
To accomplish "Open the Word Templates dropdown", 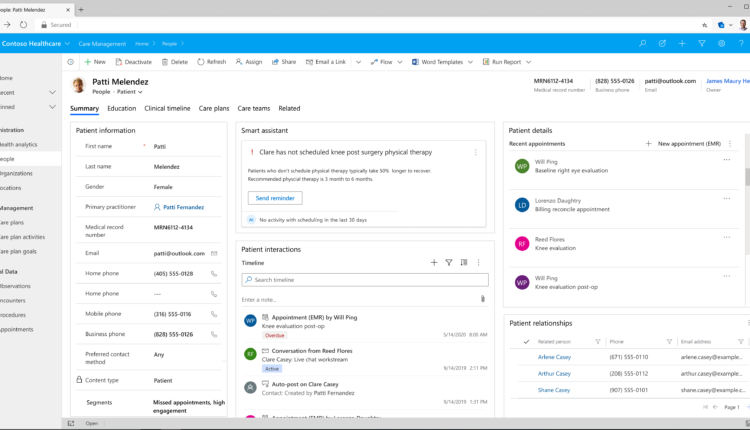I will click(x=469, y=62).
